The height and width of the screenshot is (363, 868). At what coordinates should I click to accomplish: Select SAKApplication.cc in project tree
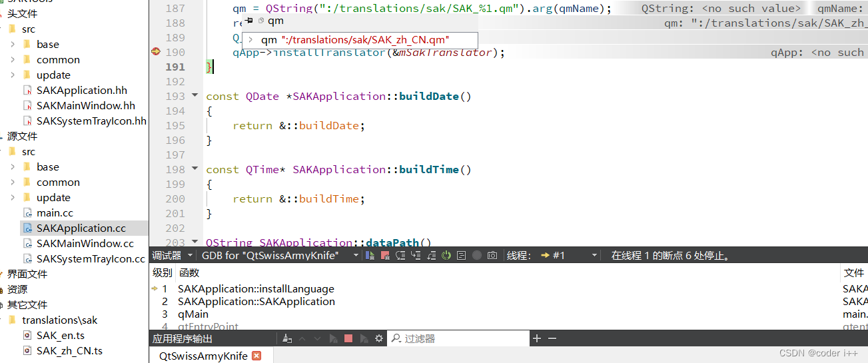(x=81, y=228)
